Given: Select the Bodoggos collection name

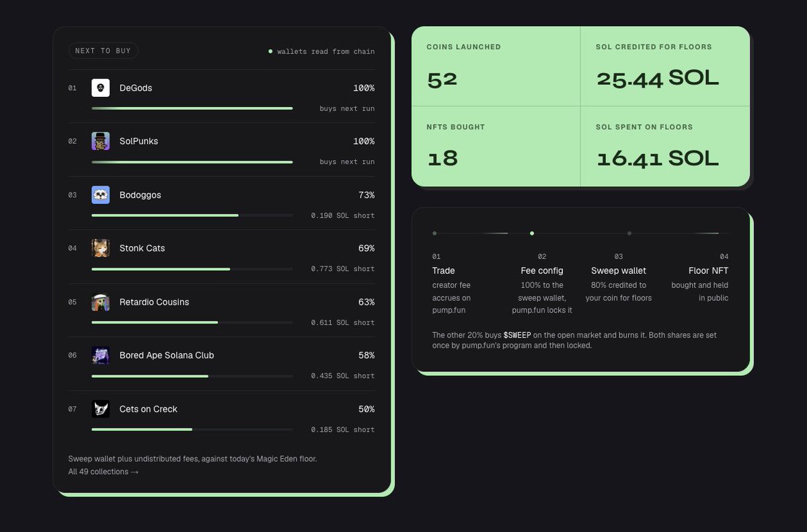Looking at the screenshot, I should tap(141, 195).
